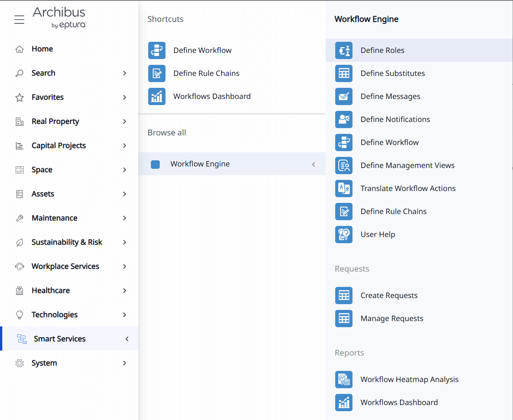This screenshot has width=513, height=420.
Task: Click the Real Property building icon
Action: (20, 122)
